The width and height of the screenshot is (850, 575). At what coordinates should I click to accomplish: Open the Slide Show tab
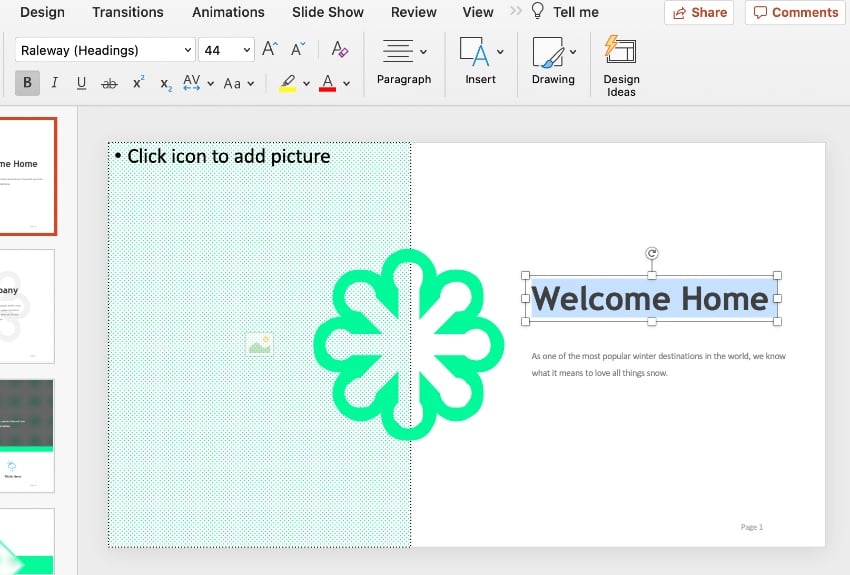[x=328, y=12]
